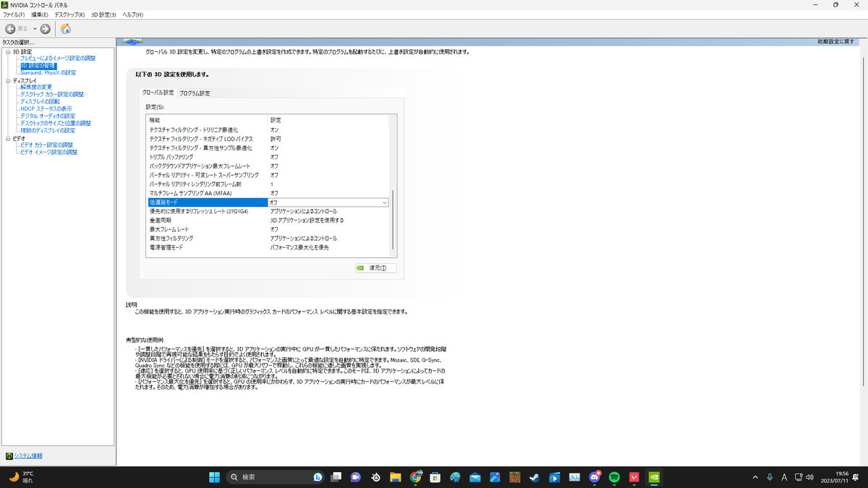Open デスクトップ カラー設定の調整 item

click(52, 95)
